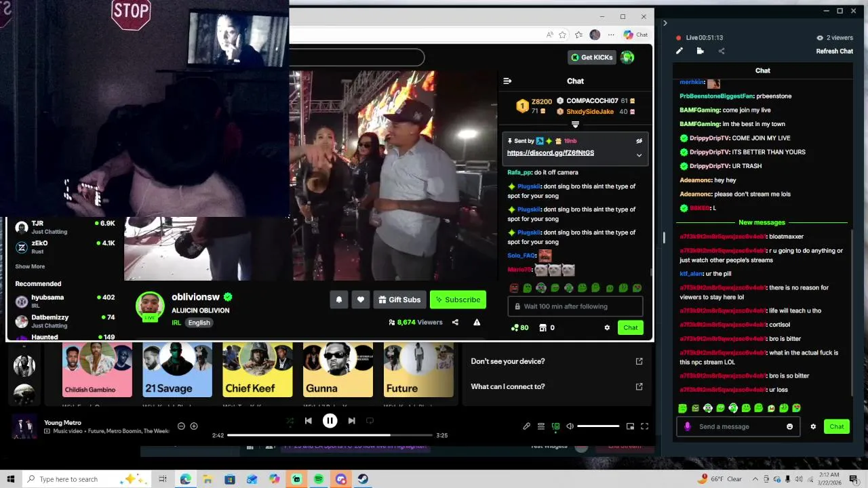Open the Kick user profile avatar
This screenshot has height=488, width=868.
coord(627,57)
